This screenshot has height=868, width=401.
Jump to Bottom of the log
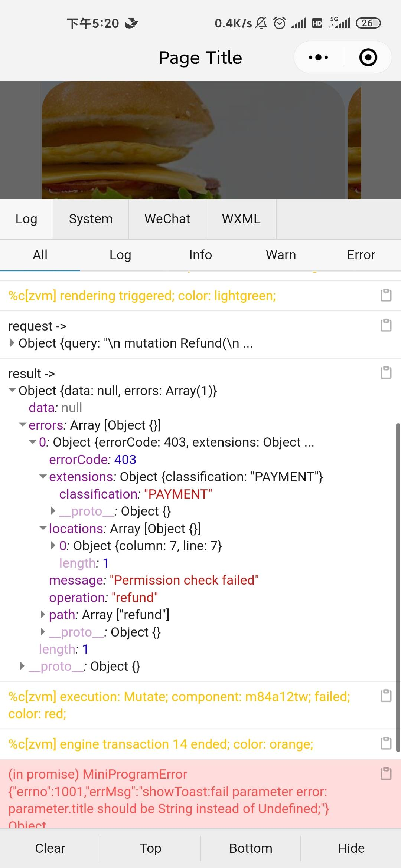251,848
